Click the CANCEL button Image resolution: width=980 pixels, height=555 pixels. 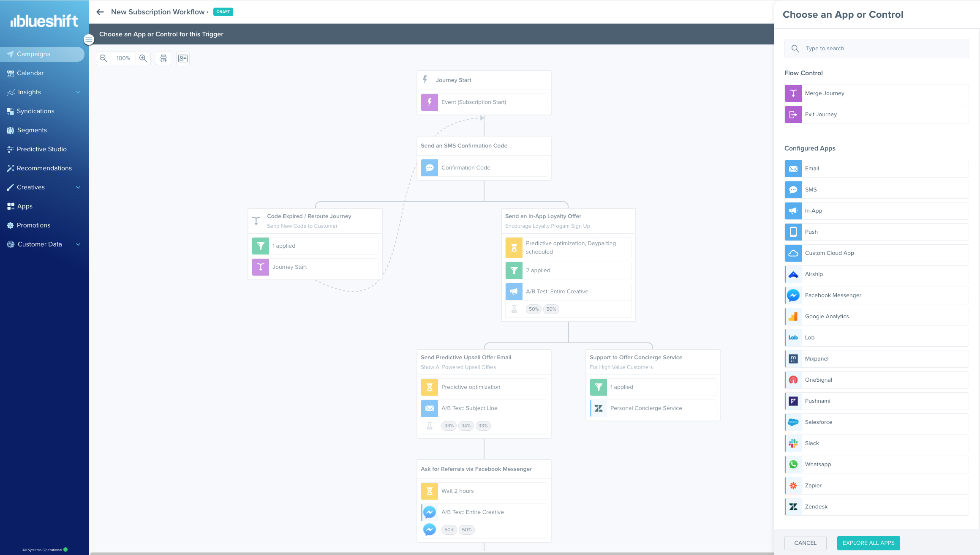[x=805, y=543]
